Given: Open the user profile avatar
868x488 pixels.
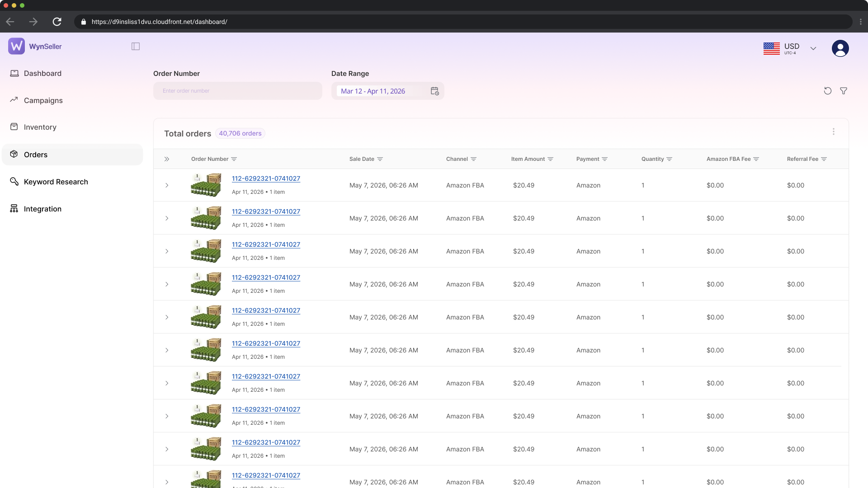Looking at the screenshot, I should coord(840,48).
